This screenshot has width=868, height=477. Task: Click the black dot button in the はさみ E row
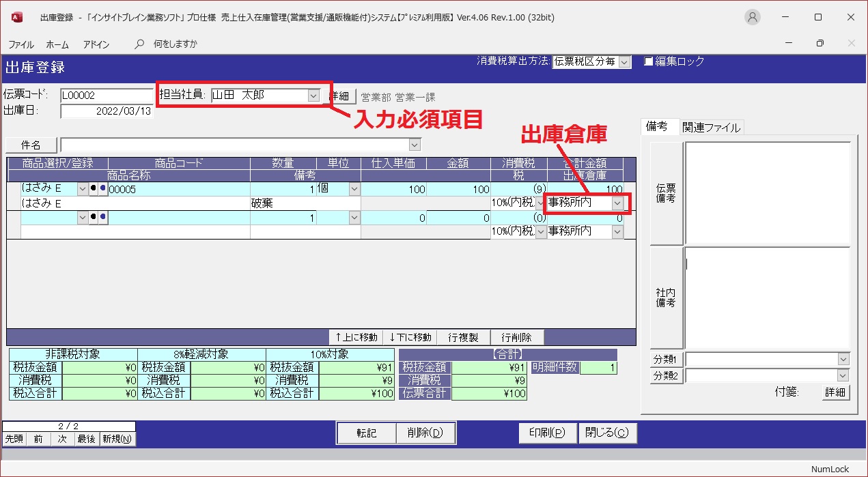click(x=94, y=189)
